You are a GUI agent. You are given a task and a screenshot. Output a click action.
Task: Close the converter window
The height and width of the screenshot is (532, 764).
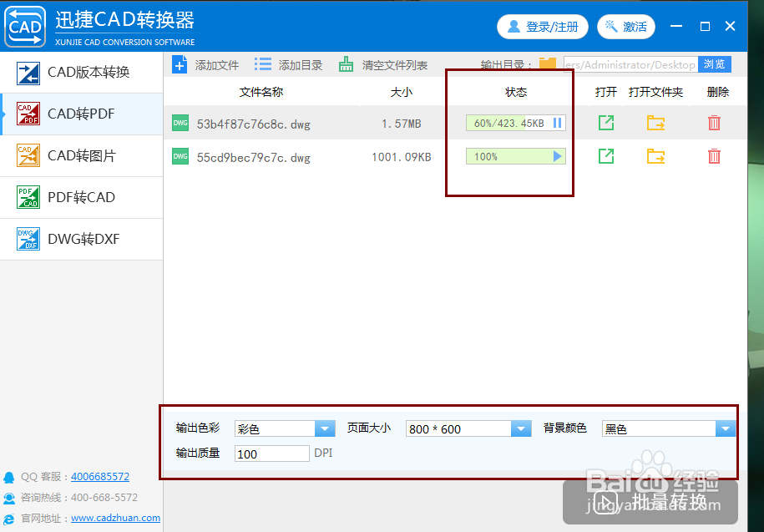tap(730, 27)
